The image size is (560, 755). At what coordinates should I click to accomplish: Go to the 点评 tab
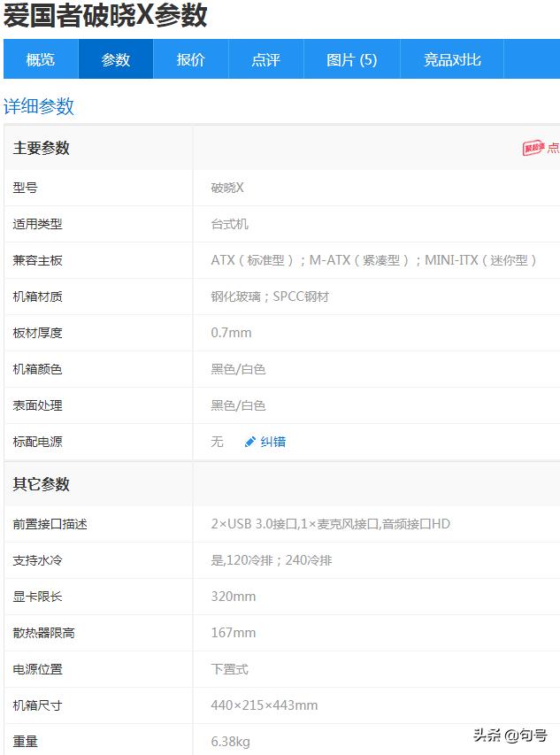(x=265, y=60)
